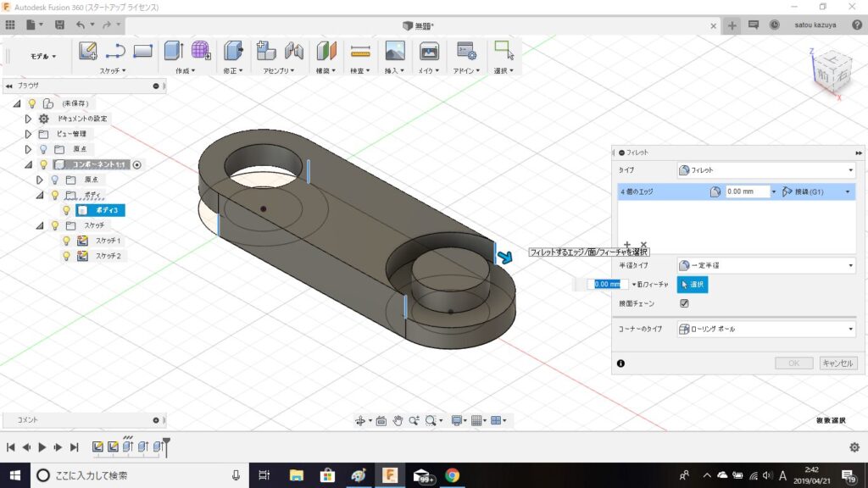Click the Create Sketch tool icon
868x488 pixels.
click(87, 51)
